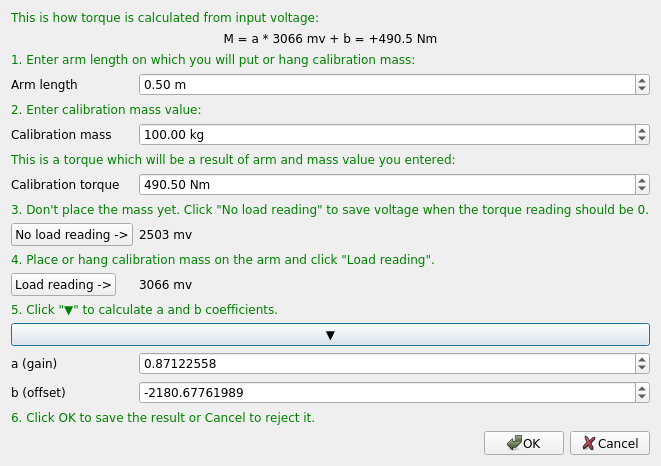
Task: Click the ▼ calculate coefficients button
Action: click(x=330, y=335)
